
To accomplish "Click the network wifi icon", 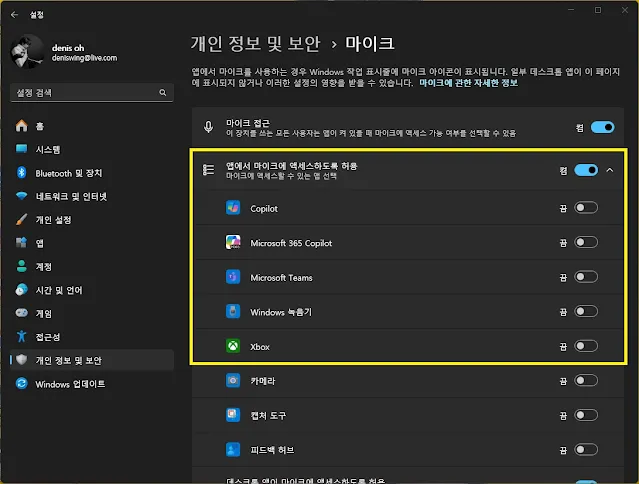I will [22, 196].
